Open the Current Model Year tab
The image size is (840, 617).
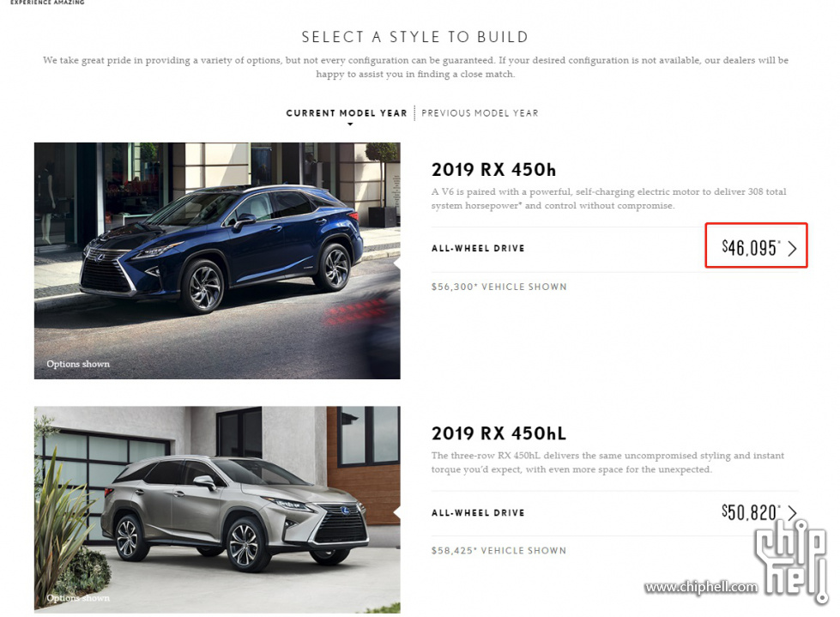(346, 113)
